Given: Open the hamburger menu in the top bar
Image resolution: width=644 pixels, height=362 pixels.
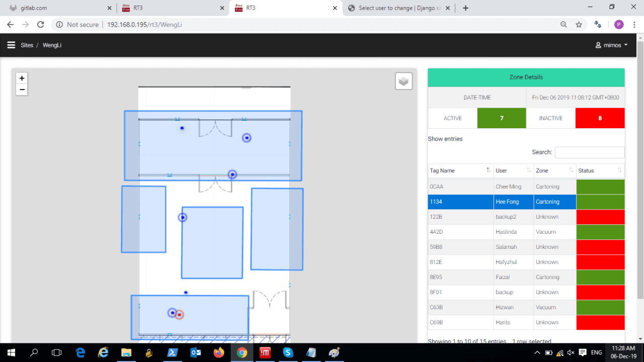Looking at the screenshot, I should (x=11, y=45).
